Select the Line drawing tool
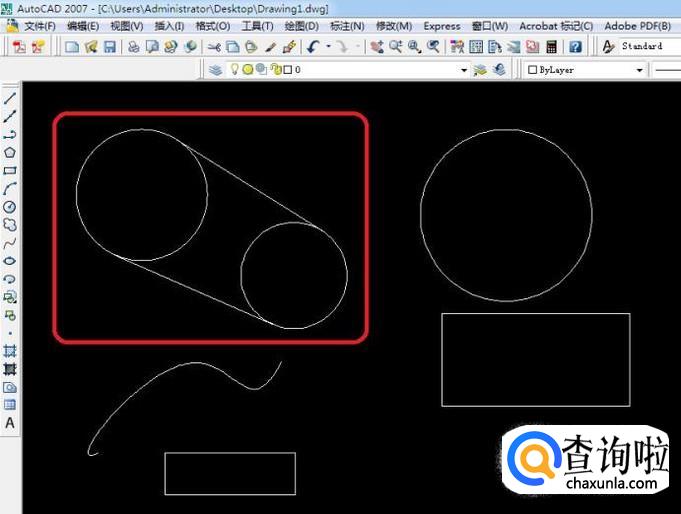The width and height of the screenshot is (681, 514). [x=10, y=98]
